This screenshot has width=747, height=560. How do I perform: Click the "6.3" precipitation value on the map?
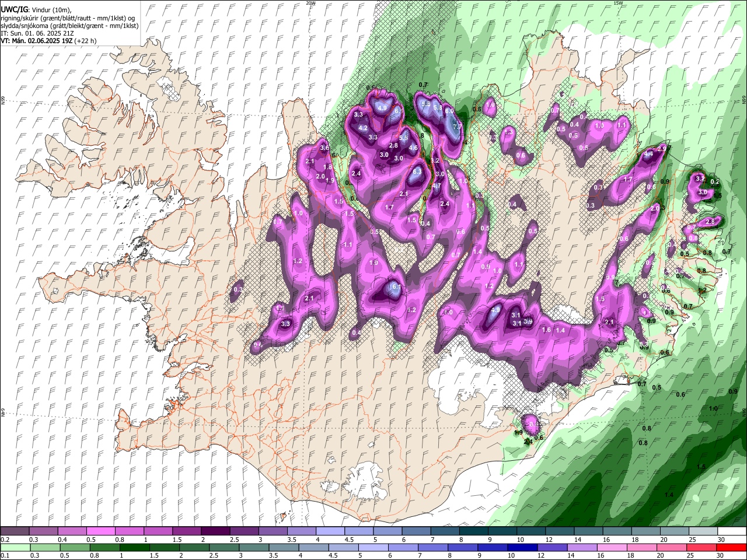tap(417, 172)
